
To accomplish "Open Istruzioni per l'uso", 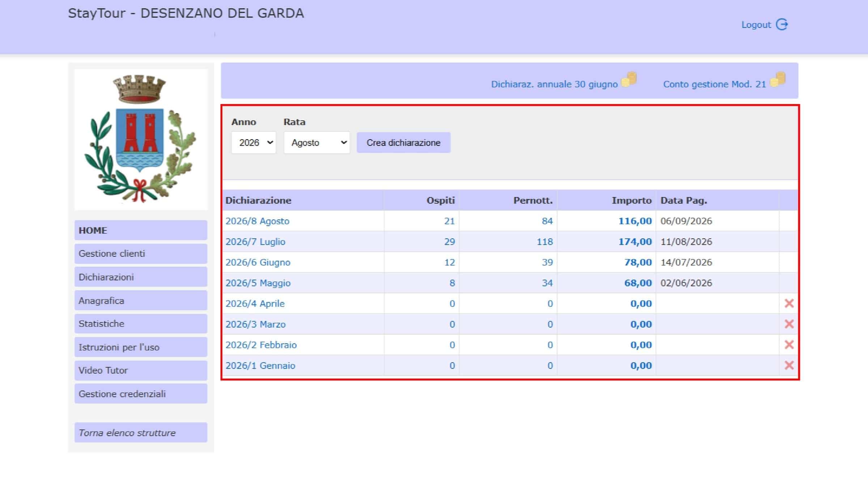I will pyautogui.click(x=141, y=347).
